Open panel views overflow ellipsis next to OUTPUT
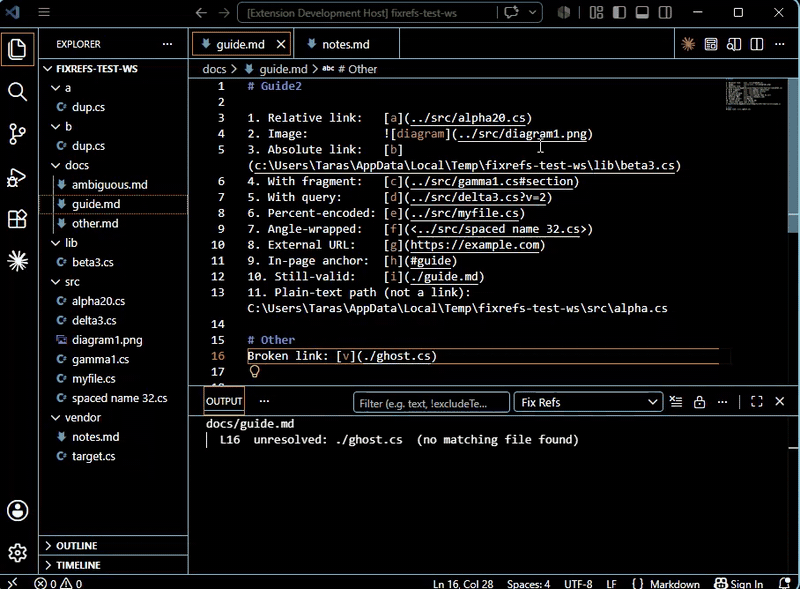The height and width of the screenshot is (589, 800). [x=264, y=401]
